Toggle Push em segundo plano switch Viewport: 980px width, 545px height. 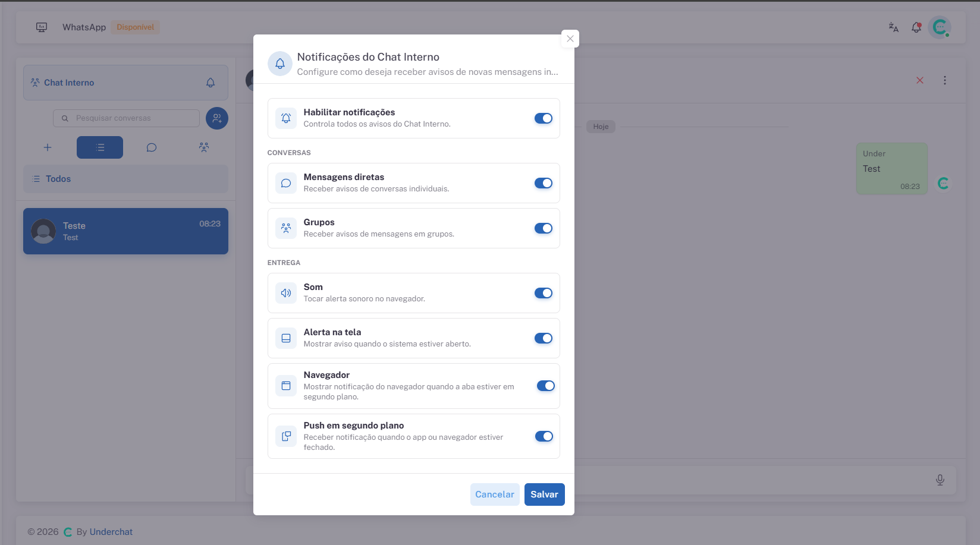[544, 436]
